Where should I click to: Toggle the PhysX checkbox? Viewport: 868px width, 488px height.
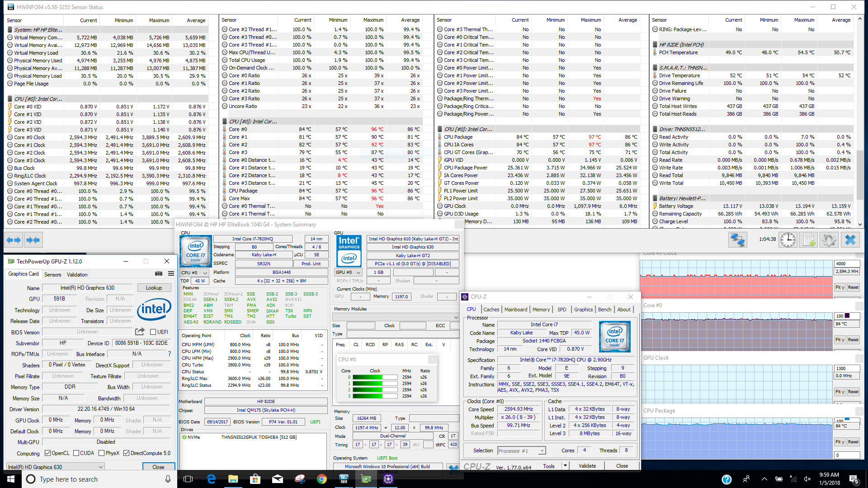click(102, 453)
